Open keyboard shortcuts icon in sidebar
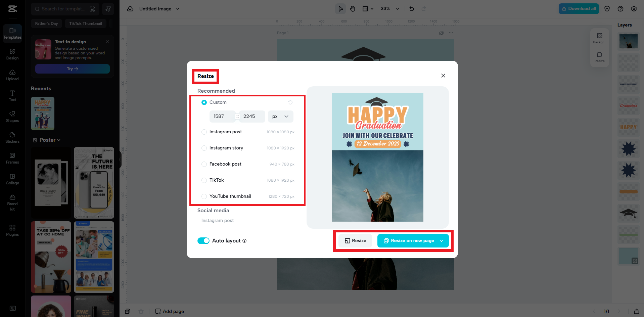 13,308
